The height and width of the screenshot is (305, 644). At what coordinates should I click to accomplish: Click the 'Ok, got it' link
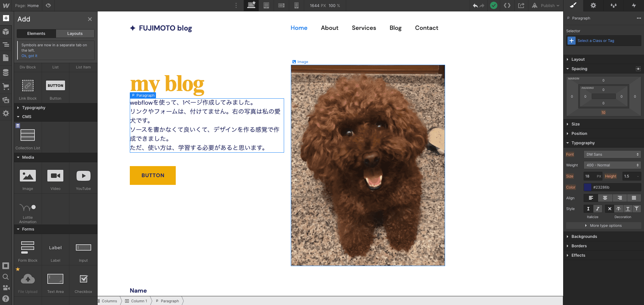(x=30, y=56)
